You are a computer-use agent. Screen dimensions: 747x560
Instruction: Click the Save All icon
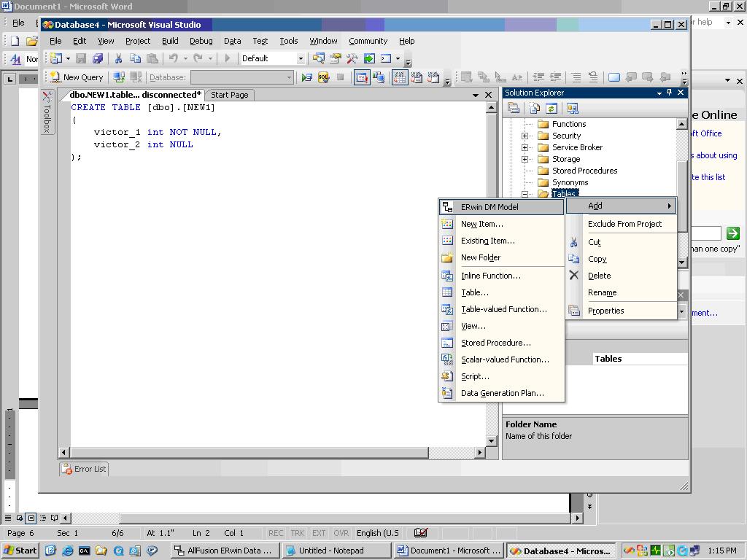pos(98,58)
